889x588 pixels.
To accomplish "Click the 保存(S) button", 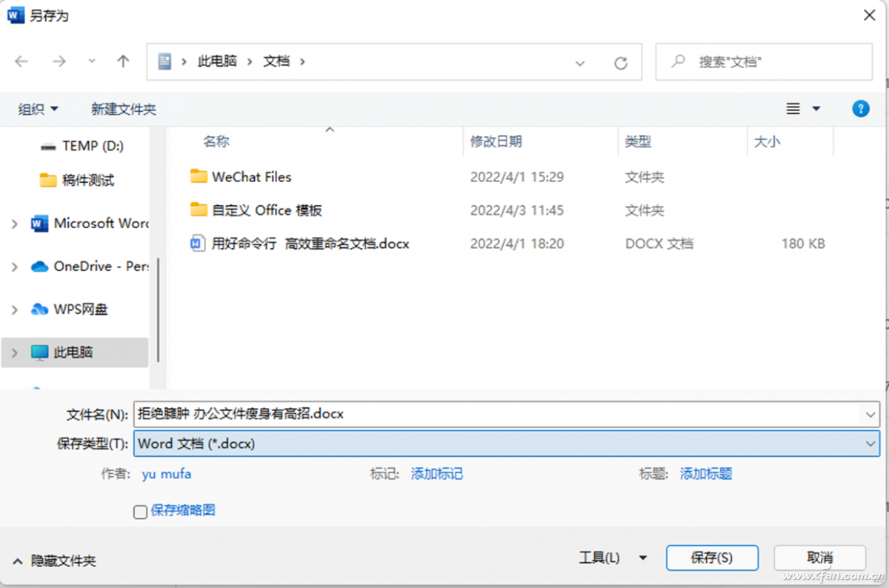I will 711,558.
